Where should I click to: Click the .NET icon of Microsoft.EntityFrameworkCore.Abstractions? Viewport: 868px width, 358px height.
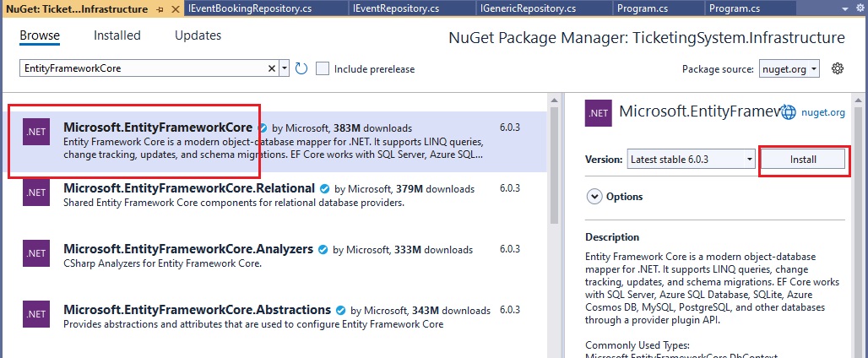[x=36, y=314]
